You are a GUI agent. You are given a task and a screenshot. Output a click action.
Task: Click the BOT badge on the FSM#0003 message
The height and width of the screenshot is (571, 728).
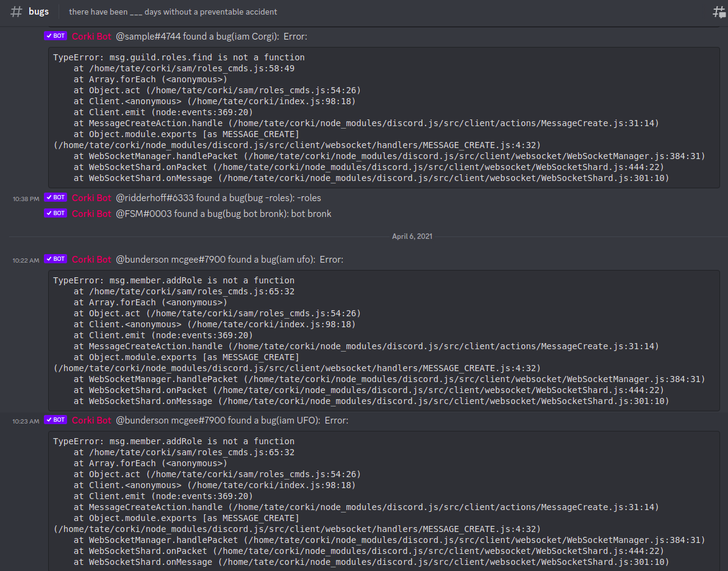click(x=55, y=213)
